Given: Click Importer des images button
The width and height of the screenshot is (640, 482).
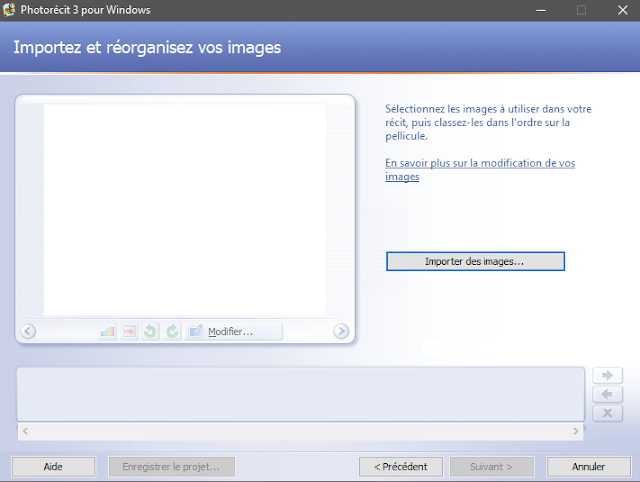Looking at the screenshot, I should [x=476, y=261].
